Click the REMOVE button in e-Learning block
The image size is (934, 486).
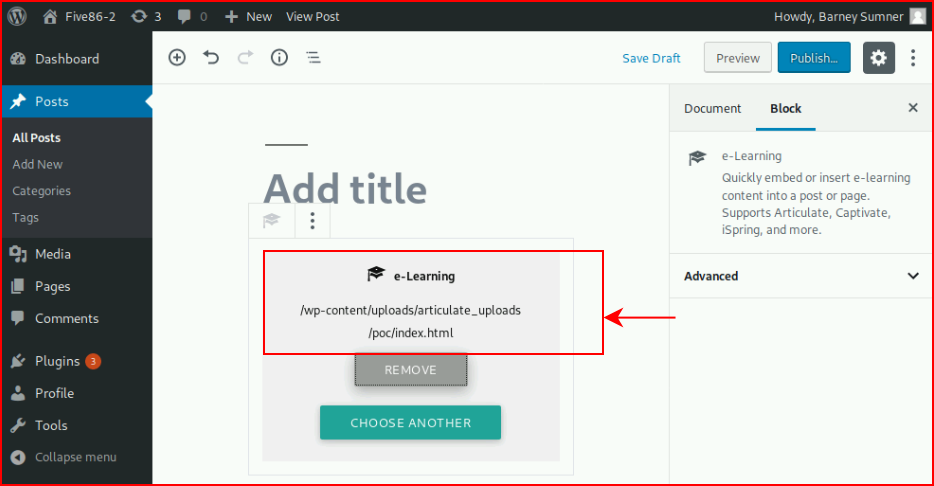point(410,370)
